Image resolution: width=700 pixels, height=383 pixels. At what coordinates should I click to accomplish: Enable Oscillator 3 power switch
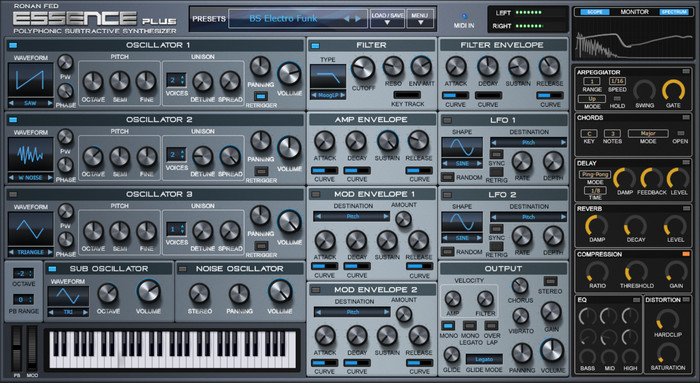pos(13,194)
